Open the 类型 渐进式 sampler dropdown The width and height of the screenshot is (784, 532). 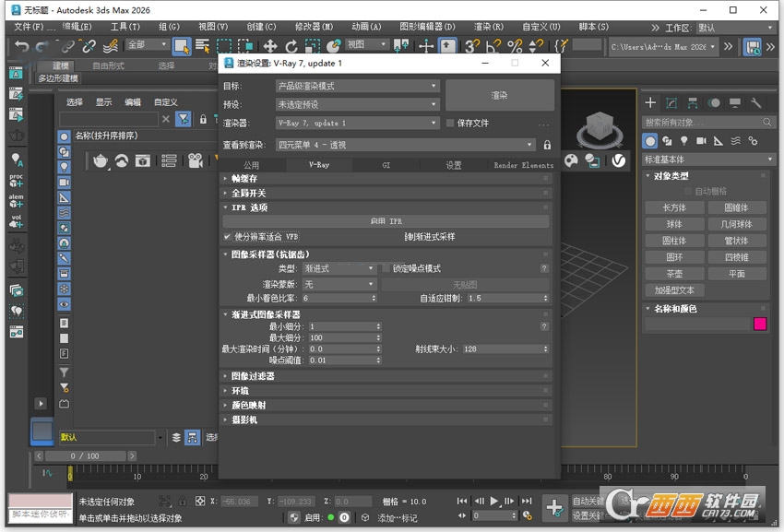point(339,268)
